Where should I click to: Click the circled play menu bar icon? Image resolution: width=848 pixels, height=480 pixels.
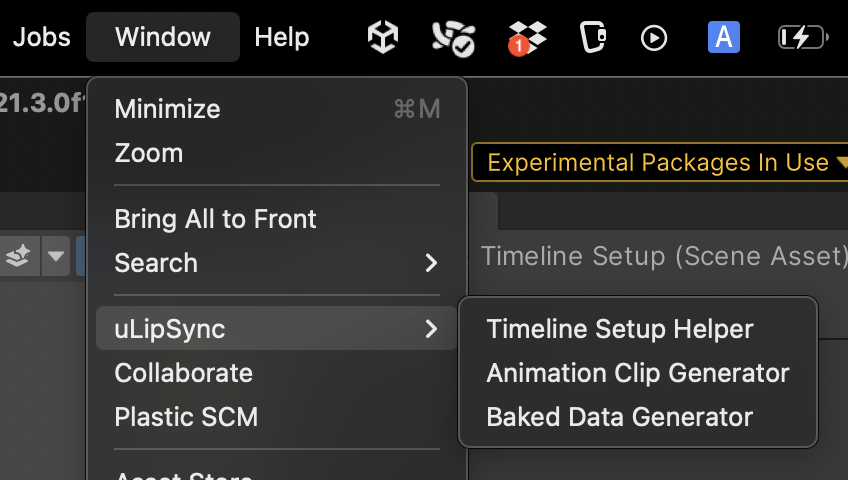point(653,38)
